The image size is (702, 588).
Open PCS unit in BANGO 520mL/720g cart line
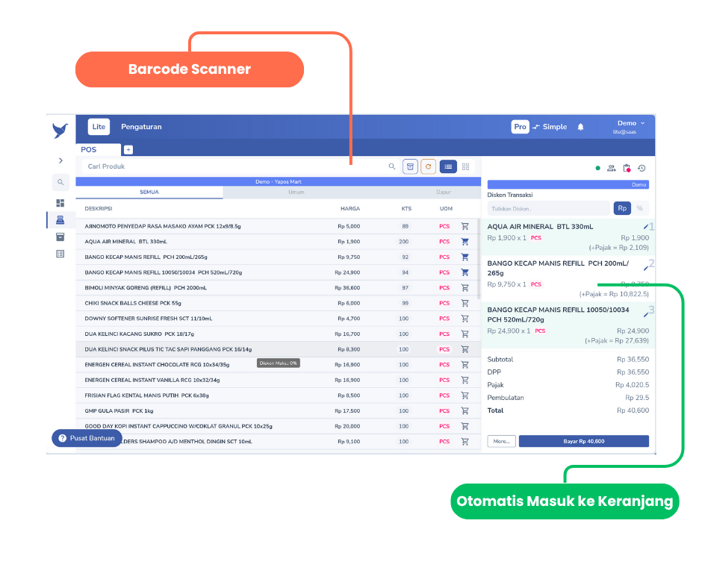pos(541,331)
